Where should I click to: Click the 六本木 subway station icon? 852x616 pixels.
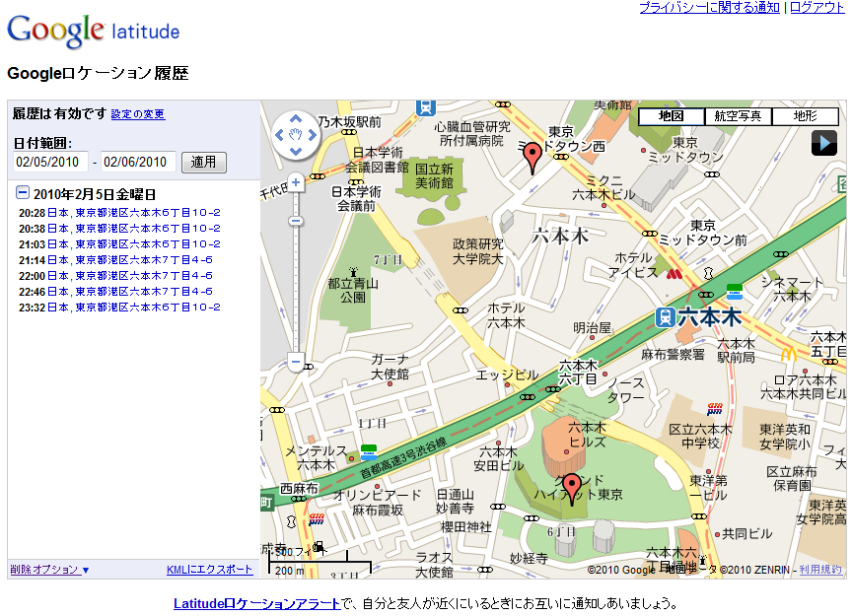point(665,317)
